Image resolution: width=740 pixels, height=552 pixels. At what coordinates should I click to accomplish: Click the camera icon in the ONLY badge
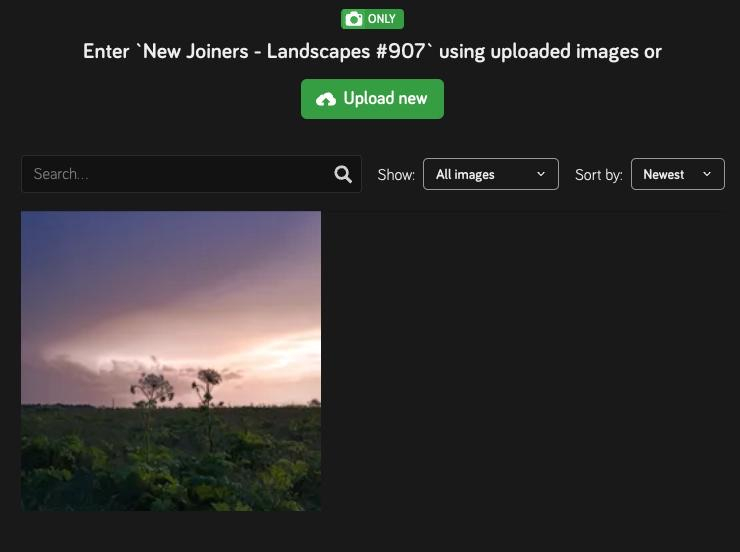[x=353, y=19]
